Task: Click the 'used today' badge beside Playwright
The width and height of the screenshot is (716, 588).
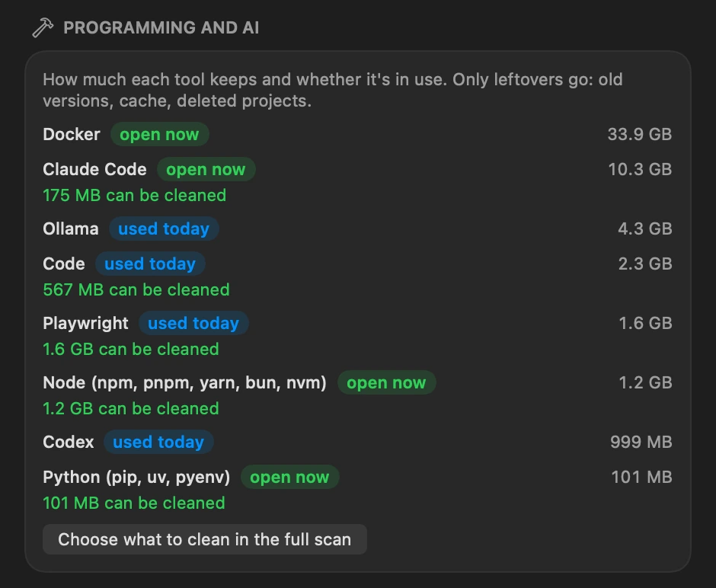Action: pos(193,323)
